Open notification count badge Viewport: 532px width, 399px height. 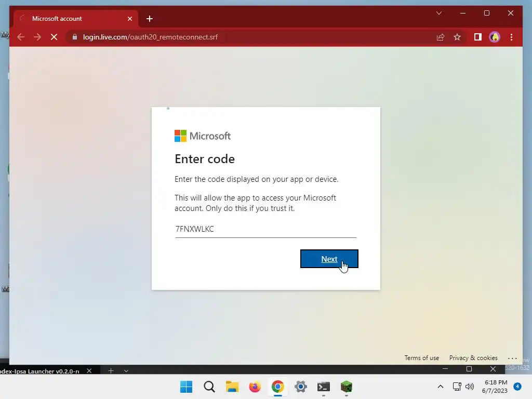(517, 386)
